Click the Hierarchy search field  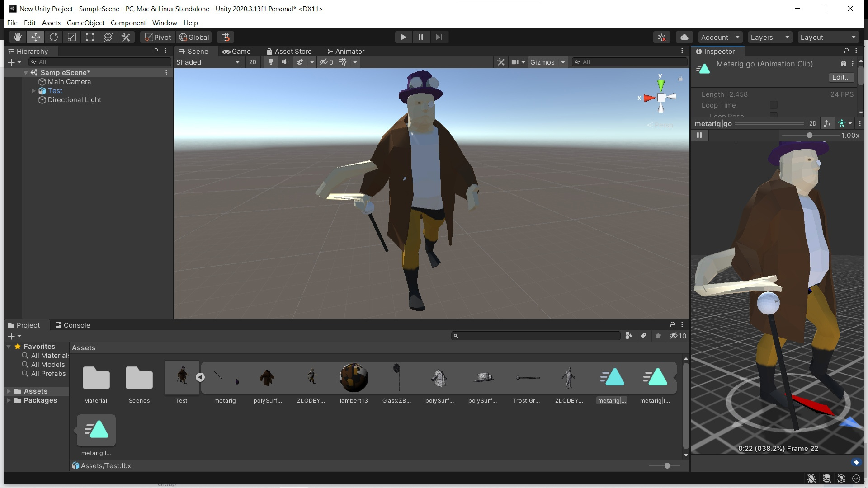click(x=99, y=62)
